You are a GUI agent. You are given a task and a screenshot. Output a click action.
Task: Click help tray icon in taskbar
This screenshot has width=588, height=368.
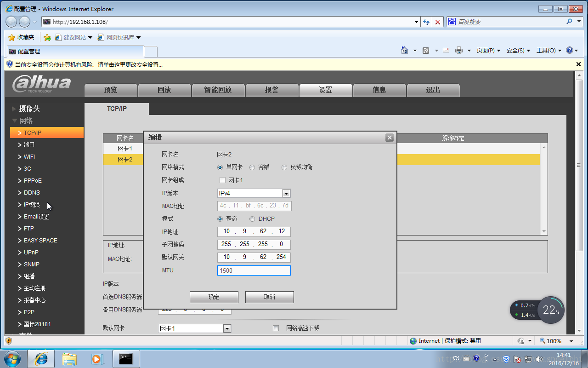point(476,358)
